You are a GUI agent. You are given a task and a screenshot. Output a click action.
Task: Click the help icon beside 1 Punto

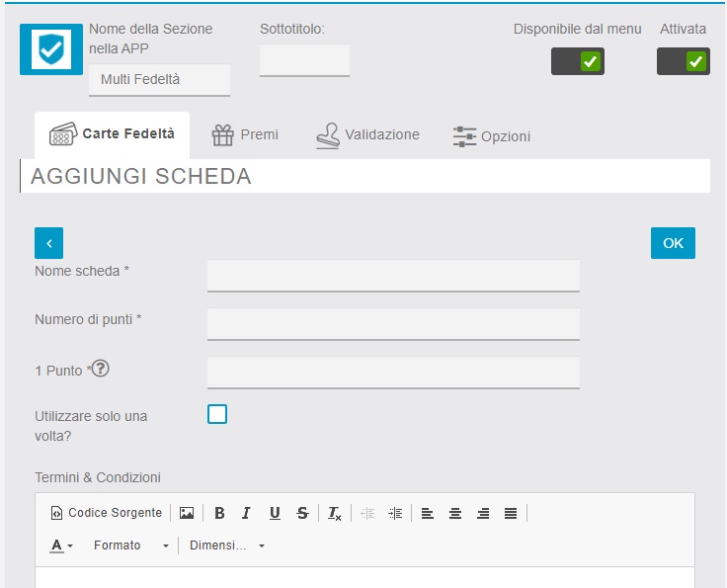click(101, 370)
